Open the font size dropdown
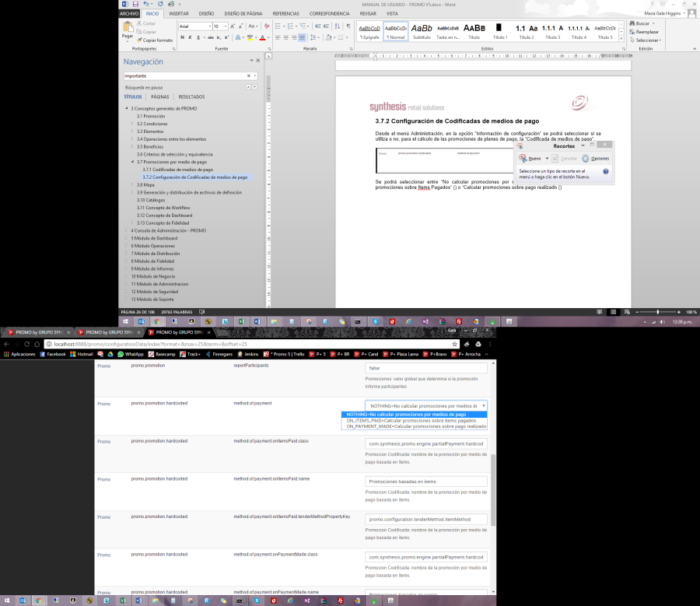 coord(226,26)
